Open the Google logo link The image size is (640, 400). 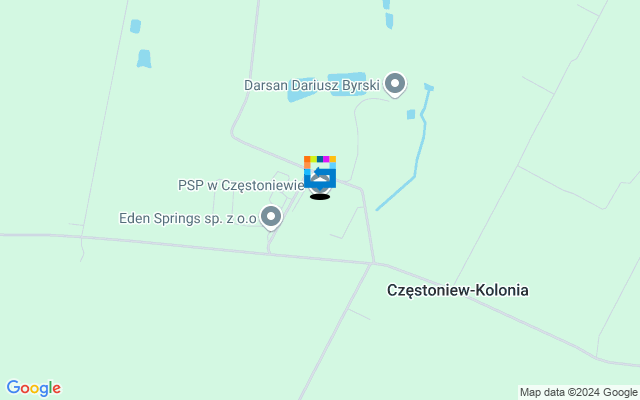(x=33, y=388)
